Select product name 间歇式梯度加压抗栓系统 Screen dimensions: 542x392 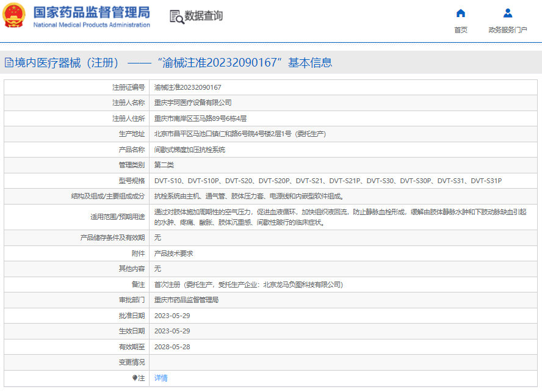[x=189, y=150]
